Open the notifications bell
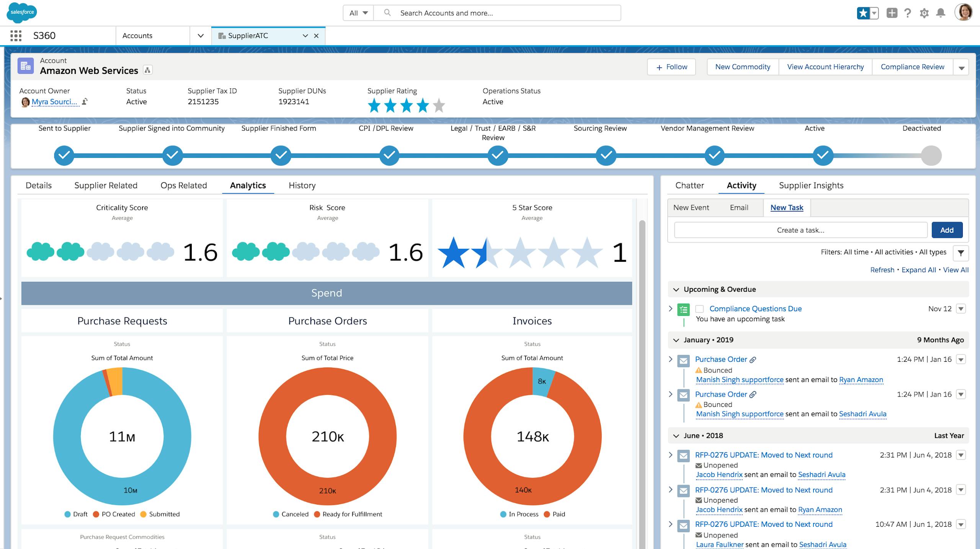The height and width of the screenshot is (549, 980). pyautogui.click(x=941, y=13)
